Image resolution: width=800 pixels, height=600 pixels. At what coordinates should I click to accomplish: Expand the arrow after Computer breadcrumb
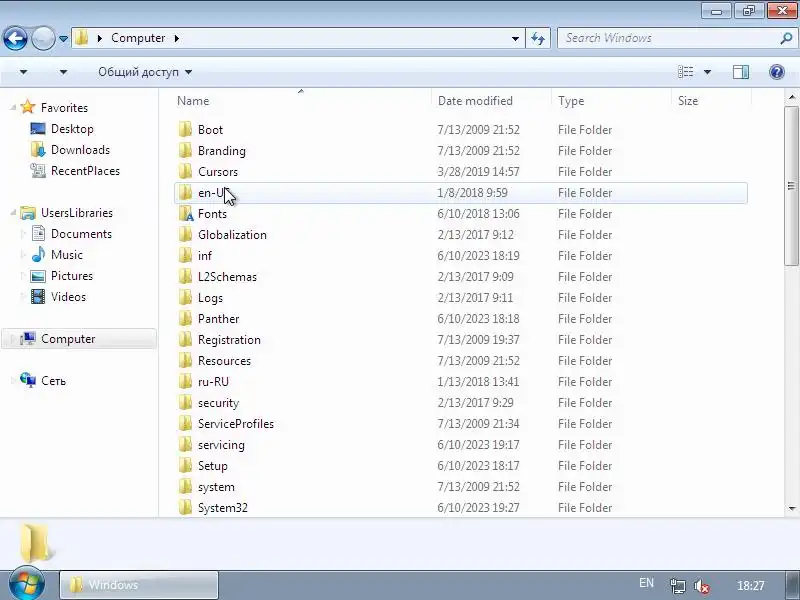pos(177,38)
